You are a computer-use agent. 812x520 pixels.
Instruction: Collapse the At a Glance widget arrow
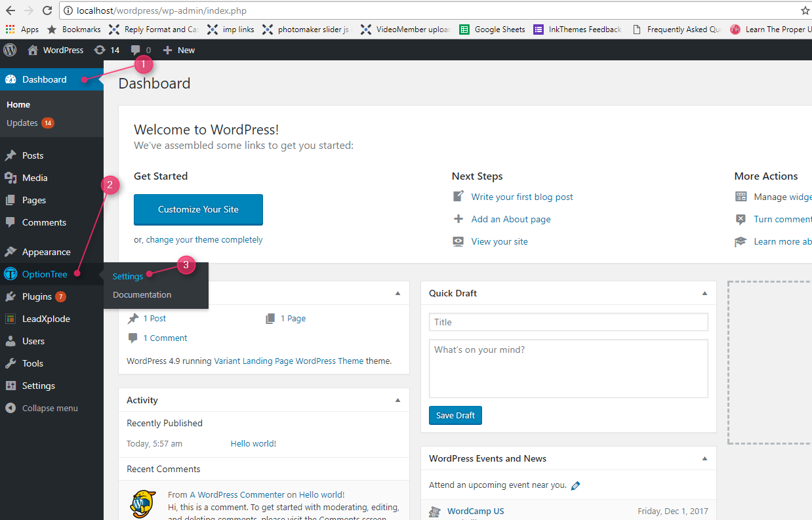pyautogui.click(x=397, y=293)
